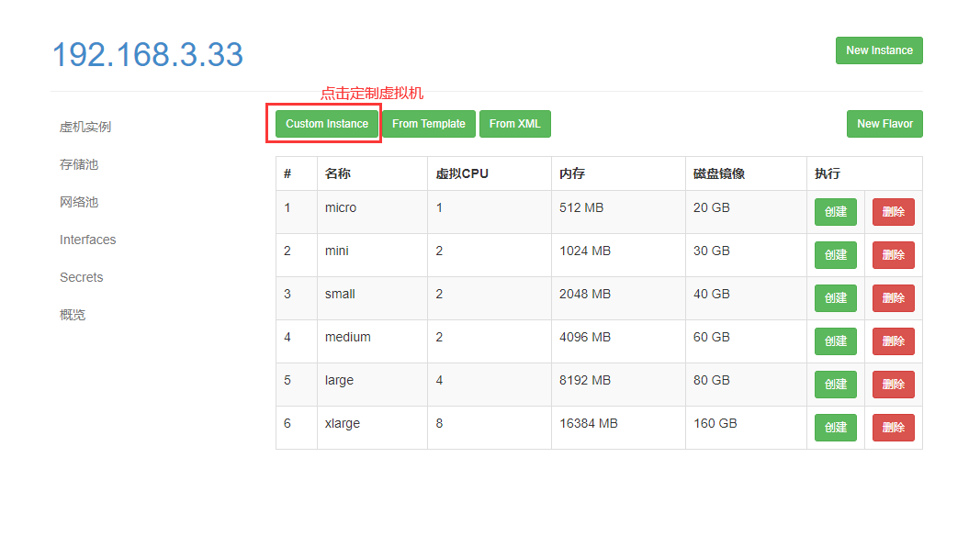Open the 虚机实例 sidebar menu
This screenshot has height=547, width=980.
[85, 127]
